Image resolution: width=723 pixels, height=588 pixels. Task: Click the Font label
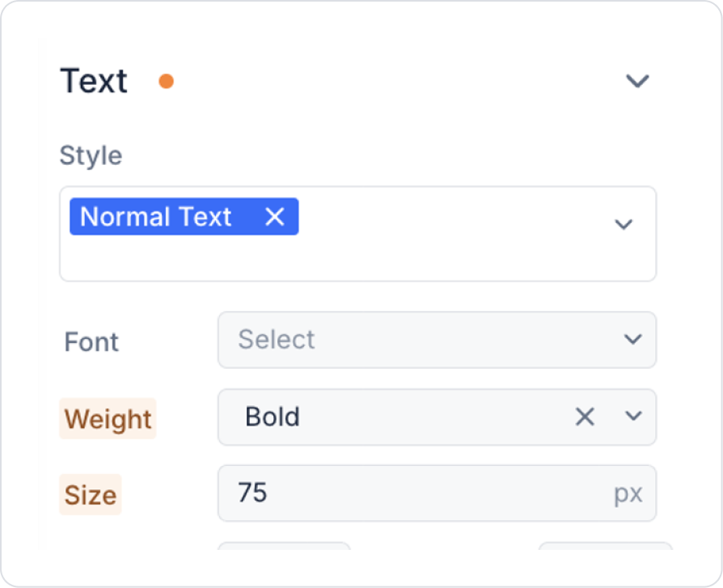pos(91,341)
